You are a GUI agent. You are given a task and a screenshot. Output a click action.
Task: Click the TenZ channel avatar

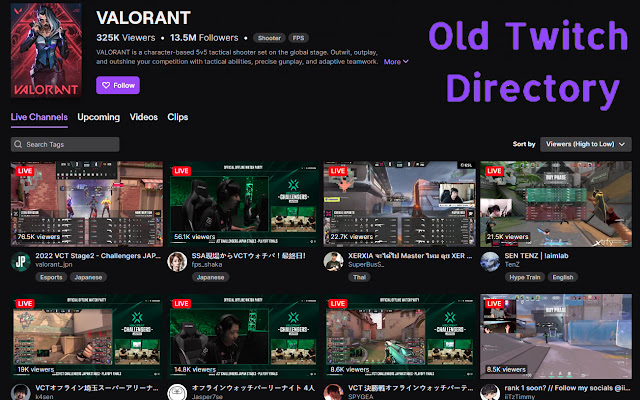coord(490,261)
